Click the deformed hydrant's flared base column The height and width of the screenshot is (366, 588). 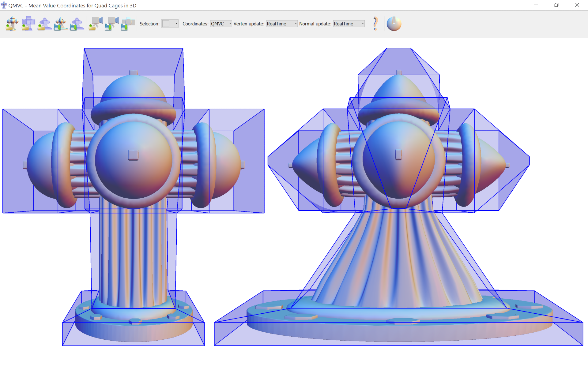click(x=398, y=260)
